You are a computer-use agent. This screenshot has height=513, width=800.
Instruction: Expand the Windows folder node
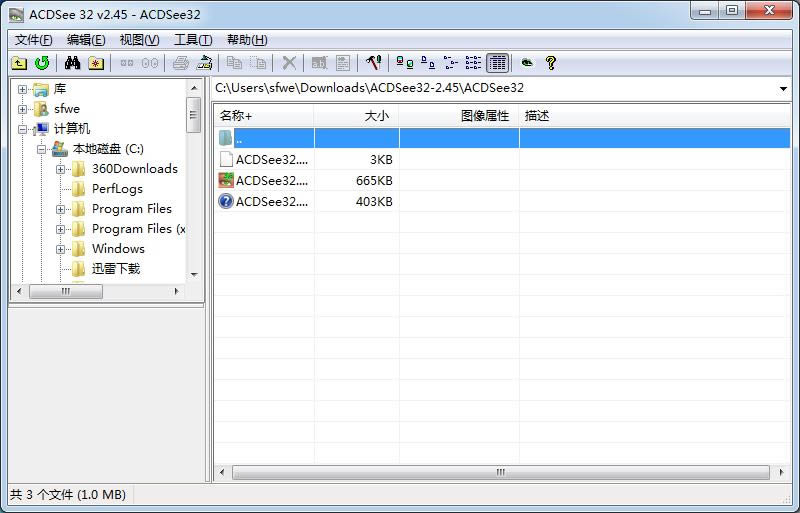coord(60,249)
